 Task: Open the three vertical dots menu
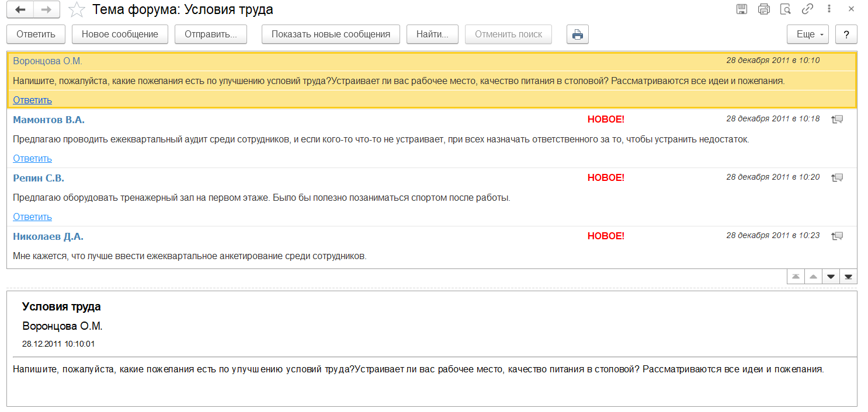[x=829, y=9]
